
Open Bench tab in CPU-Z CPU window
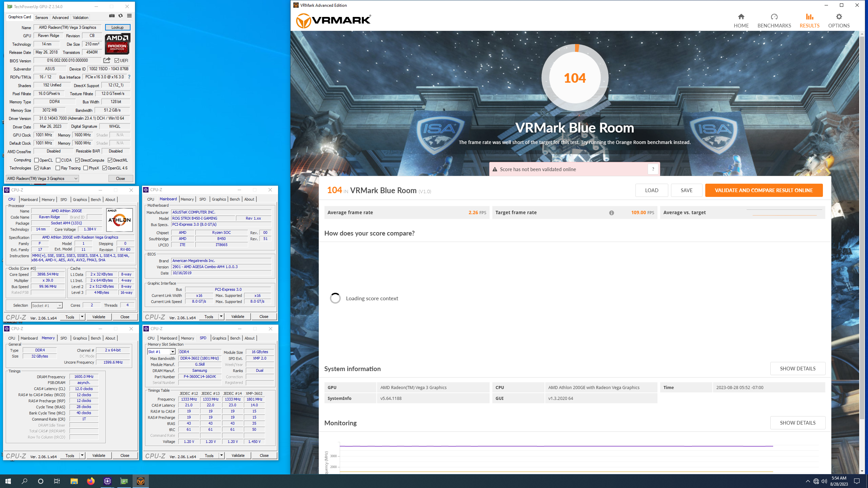point(96,200)
